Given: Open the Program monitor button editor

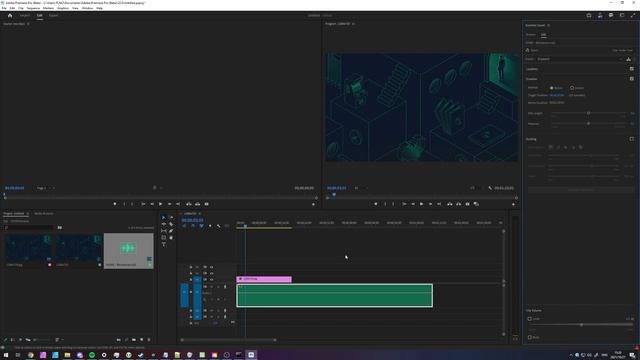Looking at the screenshot, I should 513,204.
